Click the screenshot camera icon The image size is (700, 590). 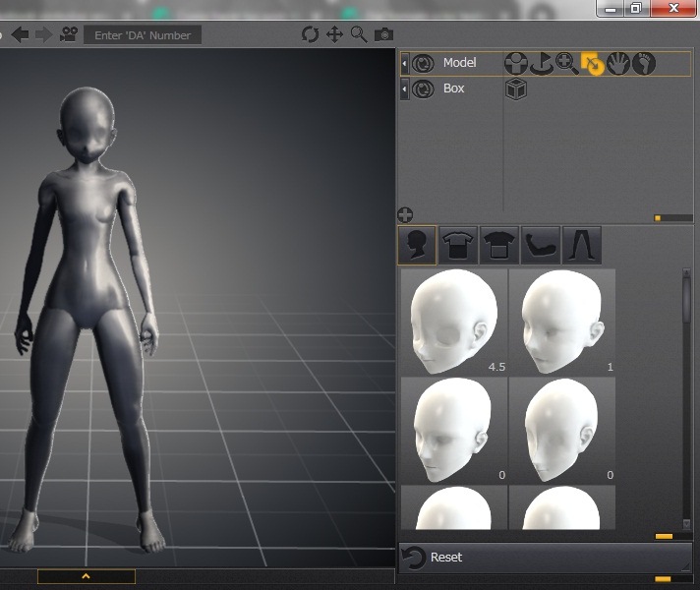click(x=383, y=34)
